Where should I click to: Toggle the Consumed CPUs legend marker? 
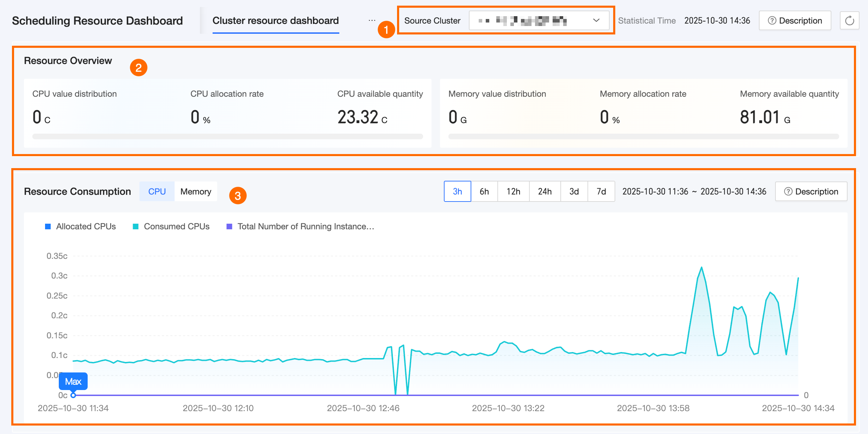tap(136, 226)
